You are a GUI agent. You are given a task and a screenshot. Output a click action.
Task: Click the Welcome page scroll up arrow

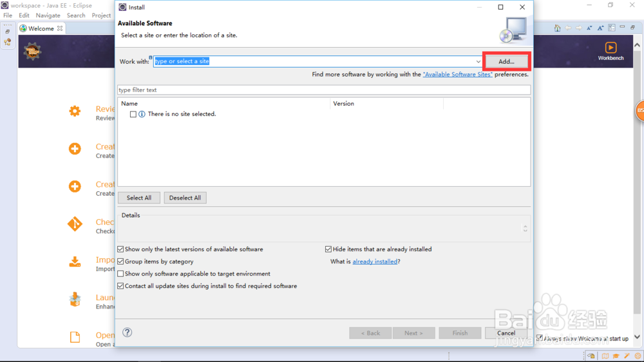tap(637, 45)
